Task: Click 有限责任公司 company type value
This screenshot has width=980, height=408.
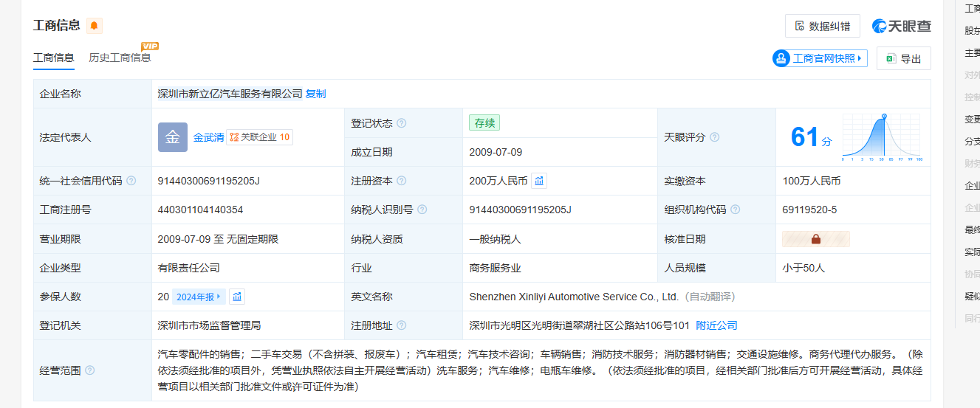Action: [188, 268]
